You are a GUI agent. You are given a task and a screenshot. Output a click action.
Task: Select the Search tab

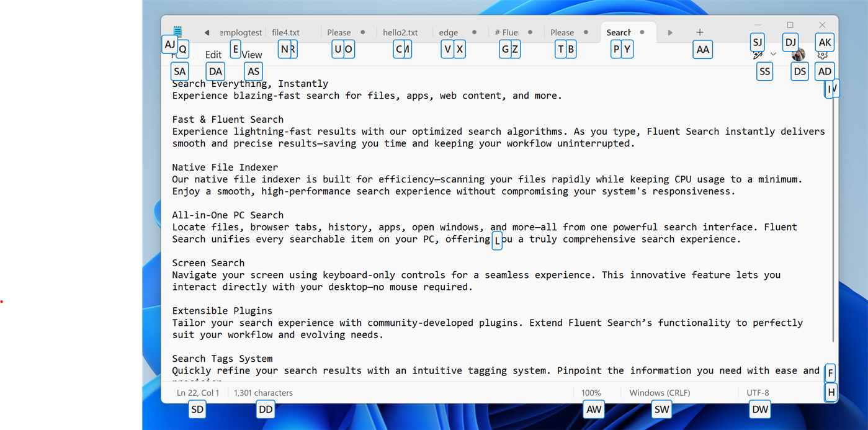tap(619, 32)
